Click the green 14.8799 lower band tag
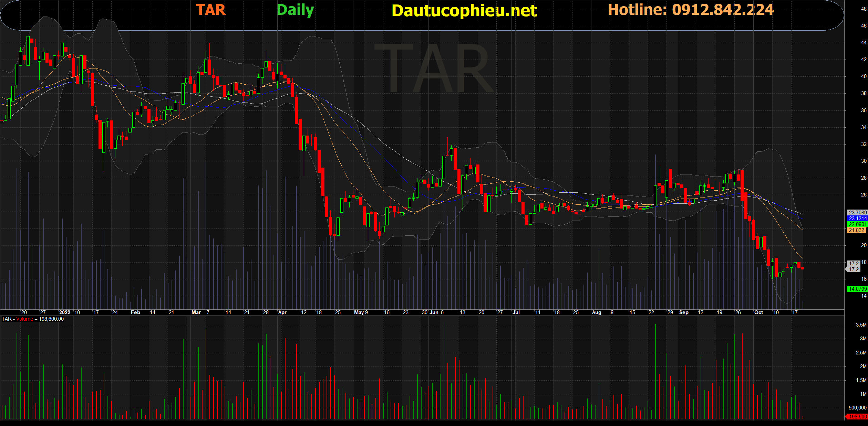This screenshot has height=426, width=868. [x=857, y=289]
